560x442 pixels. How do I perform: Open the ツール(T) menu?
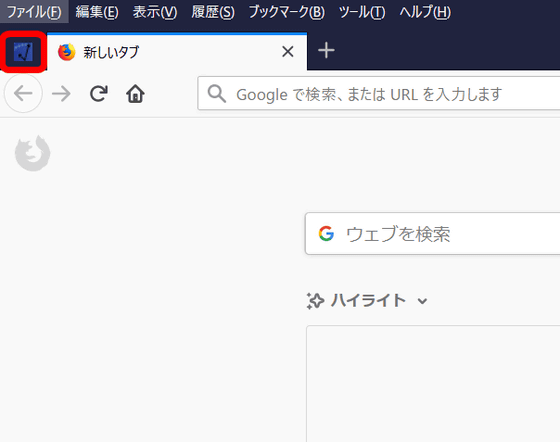click(362, 12)
